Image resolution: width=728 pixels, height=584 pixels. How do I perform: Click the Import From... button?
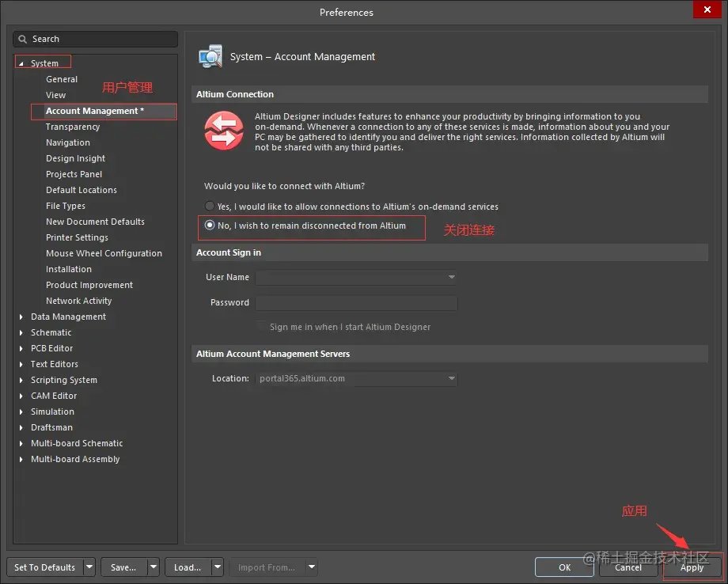pyautogui.click(x=267, y=567)
